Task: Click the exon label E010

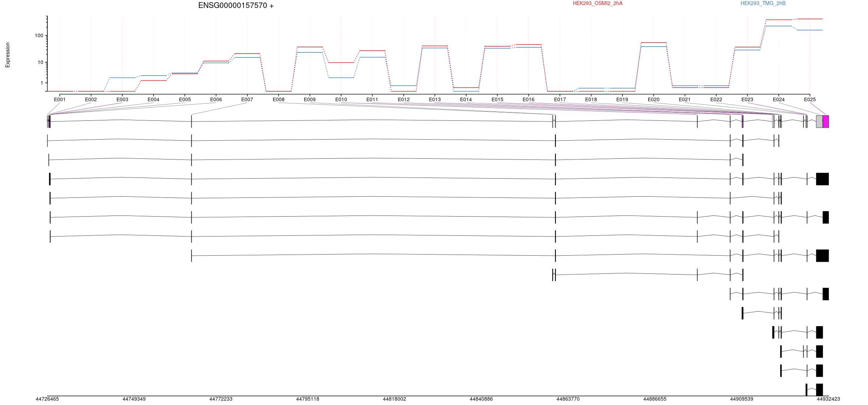Action: 341,99
